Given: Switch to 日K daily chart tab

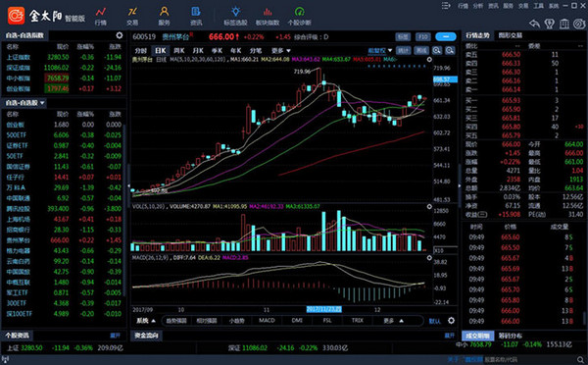Looking at the screenshot, I should coord(161,50).
